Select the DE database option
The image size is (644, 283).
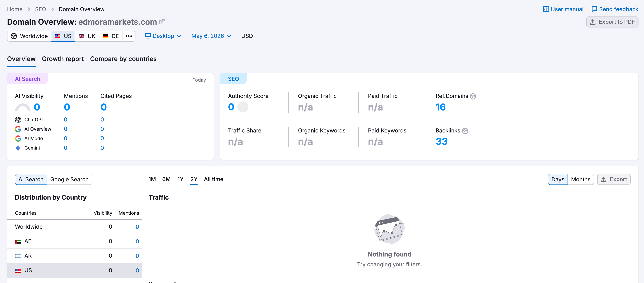click(x=111, y=36)
